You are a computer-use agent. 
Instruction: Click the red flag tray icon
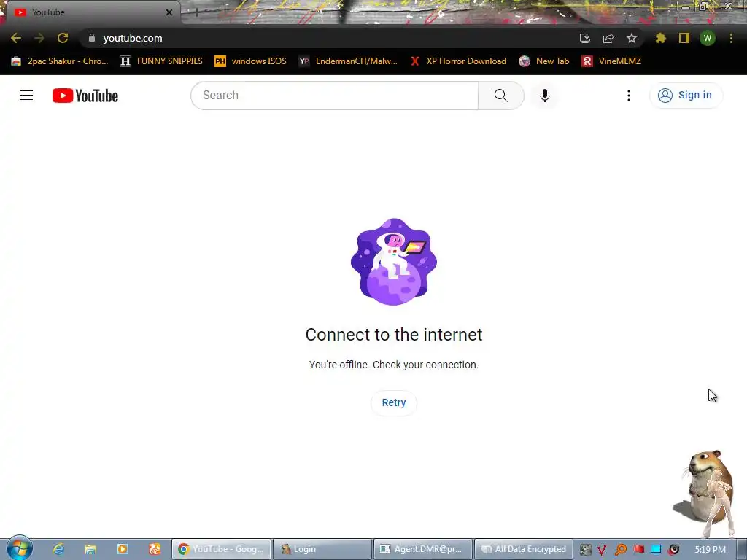(x=639, y=549)
